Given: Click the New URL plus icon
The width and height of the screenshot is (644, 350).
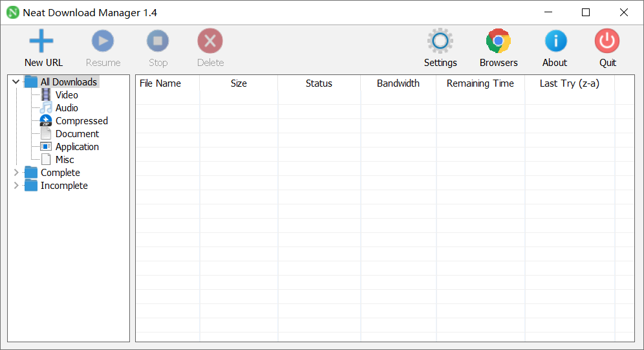Looking at the screenshot, I should pyautogui.click(x=41, y=41).
